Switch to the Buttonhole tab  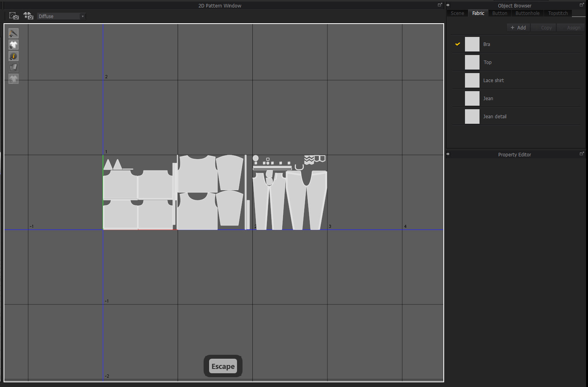pos(527,13)
